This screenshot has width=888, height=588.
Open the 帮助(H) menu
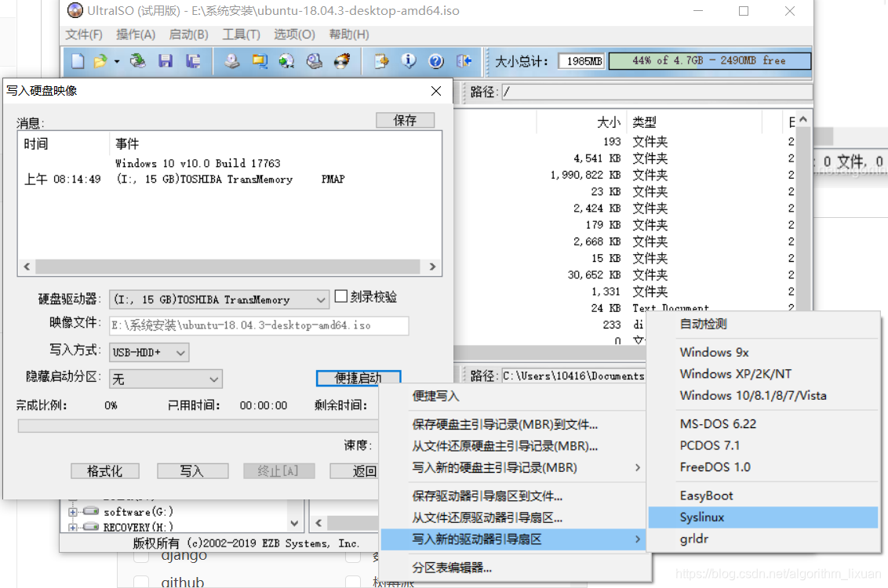coord(349,34)
